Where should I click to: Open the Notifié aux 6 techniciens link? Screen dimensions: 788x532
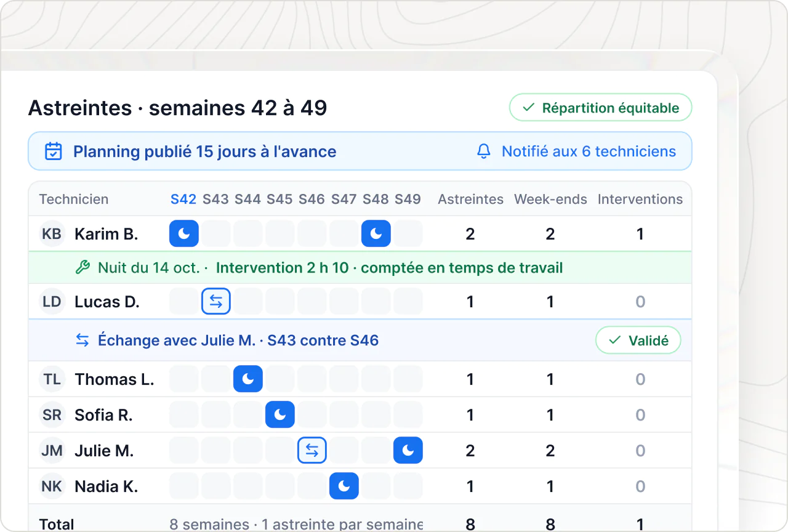pyautogui.click(x=589, y=151)
